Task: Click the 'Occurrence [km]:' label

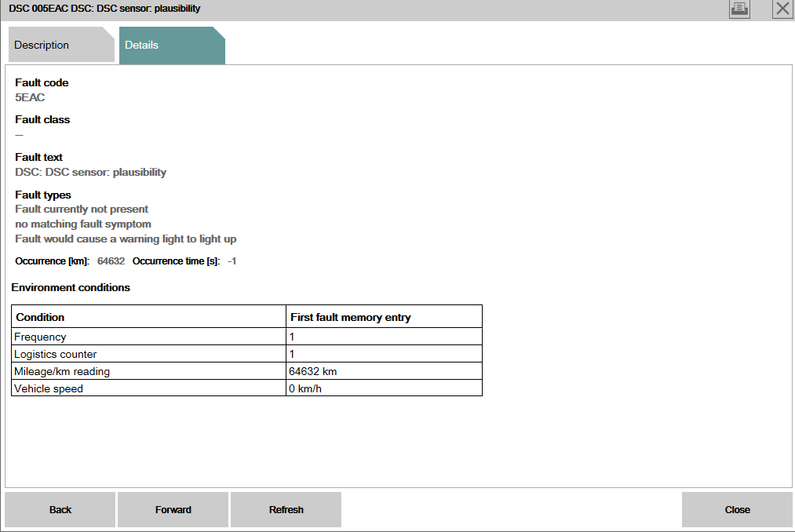Action: click(x=53, y=261)
